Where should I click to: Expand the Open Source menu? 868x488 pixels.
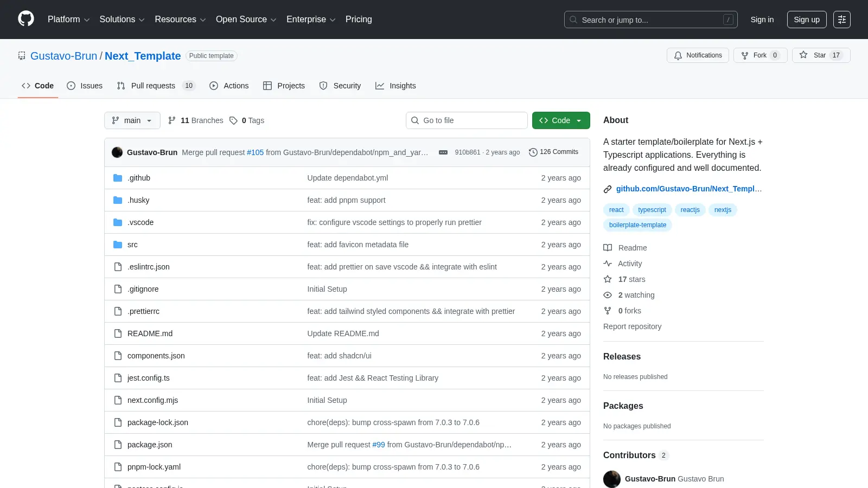[x=246, y=20]
